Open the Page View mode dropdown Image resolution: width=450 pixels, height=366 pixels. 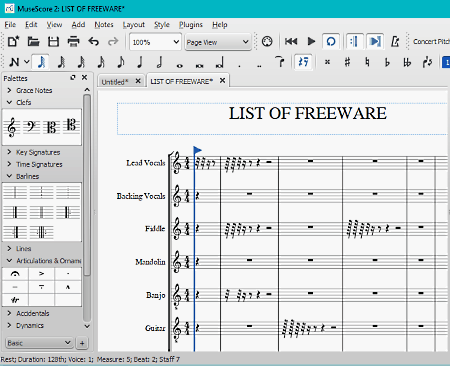click(x=218, y=42)
